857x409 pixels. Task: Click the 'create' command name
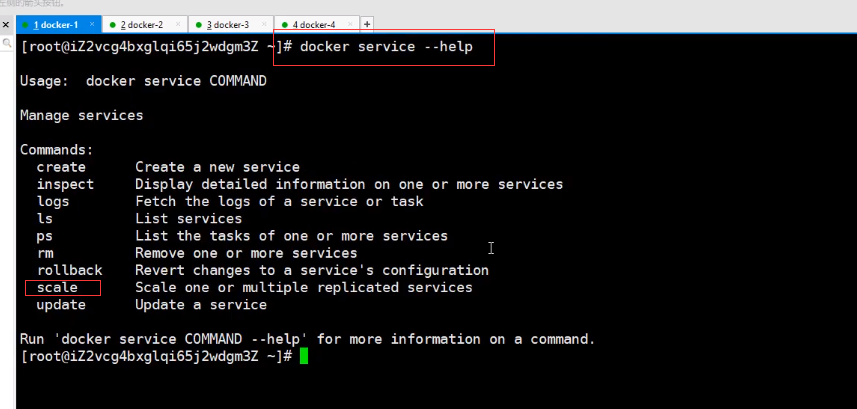[x=61, y=167]
